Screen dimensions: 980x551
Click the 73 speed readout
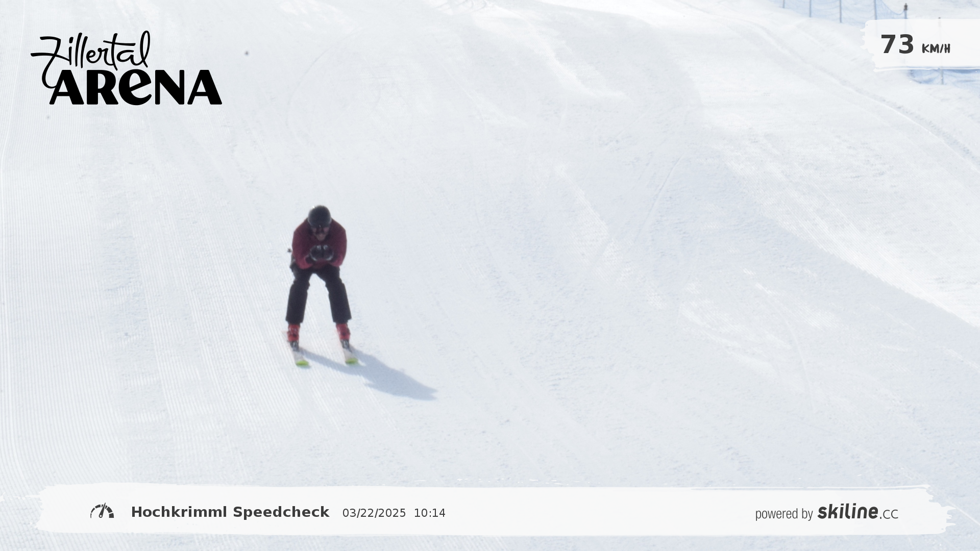897,44
